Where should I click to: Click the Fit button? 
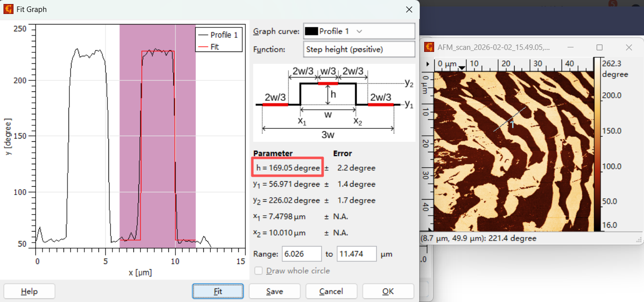point(218,292)
